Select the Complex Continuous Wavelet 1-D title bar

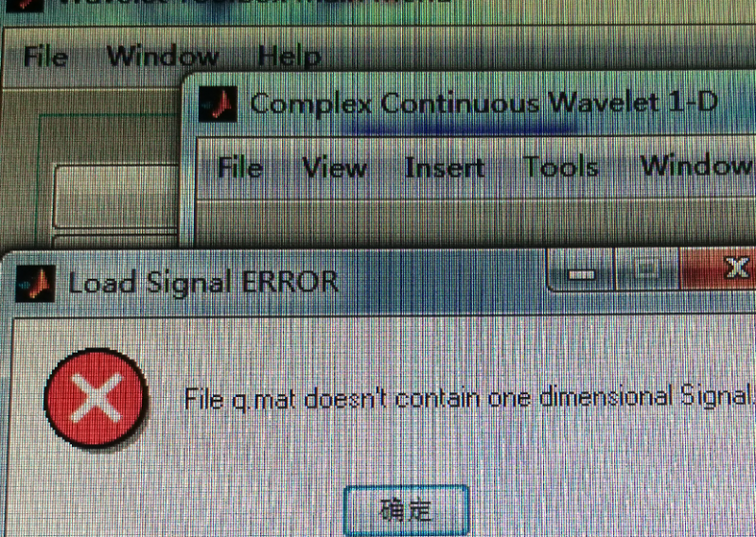484,103
